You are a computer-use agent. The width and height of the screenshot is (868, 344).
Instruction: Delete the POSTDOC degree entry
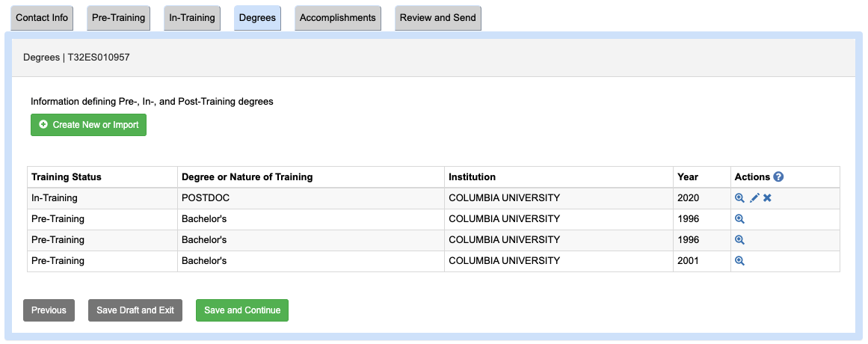pos(767,198)
